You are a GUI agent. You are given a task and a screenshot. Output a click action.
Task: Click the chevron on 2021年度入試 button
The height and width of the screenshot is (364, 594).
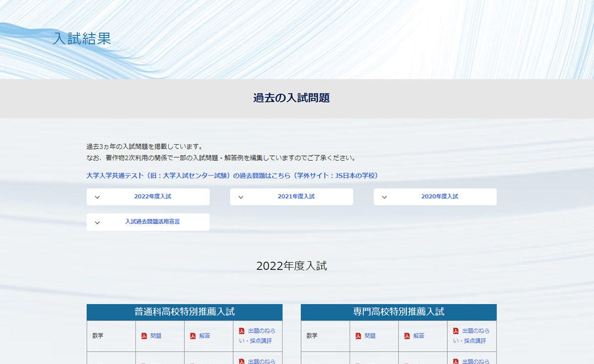point(241,197)
